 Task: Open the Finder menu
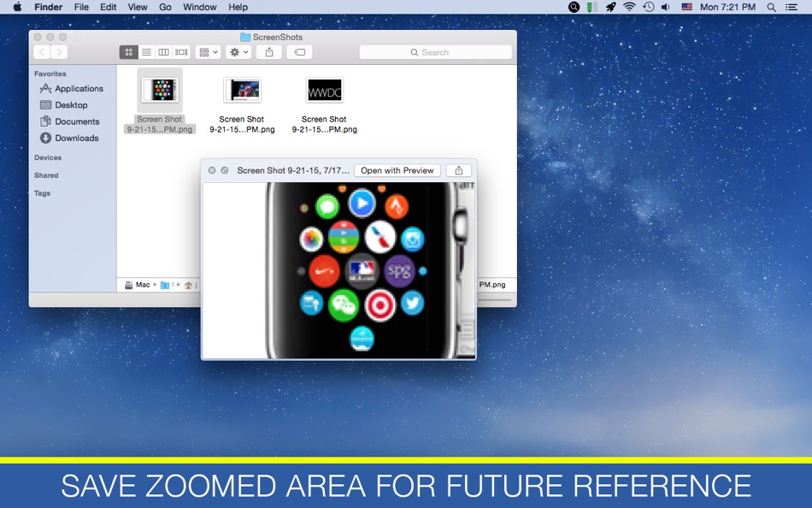point(48,7)
